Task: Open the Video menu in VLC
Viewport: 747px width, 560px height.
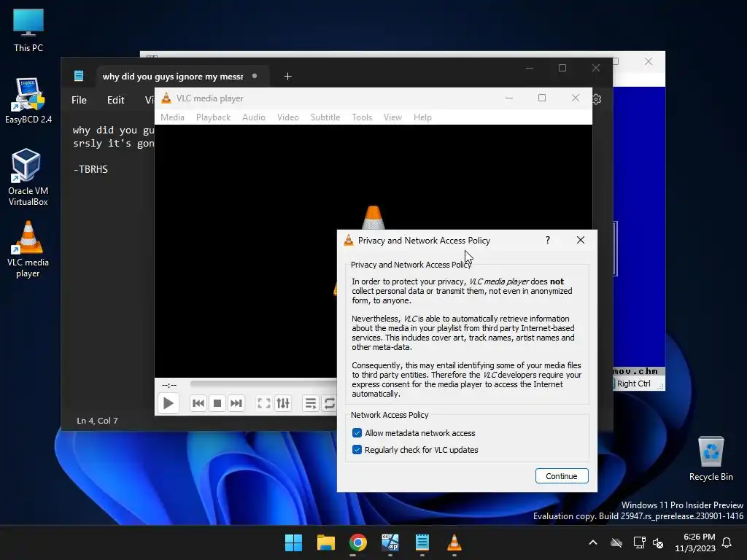Action: pyautogui.click(x=287, y=117)
